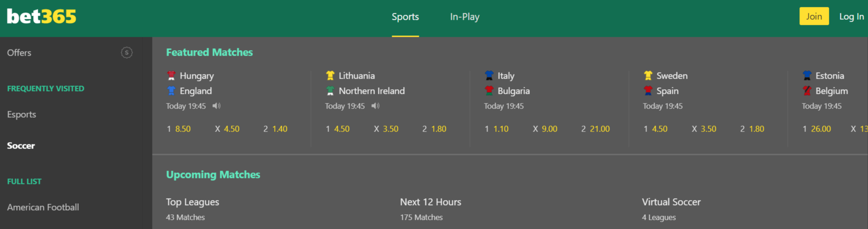Click Estonia's blue jersey icon
The image size is (868, 229).
807,75
